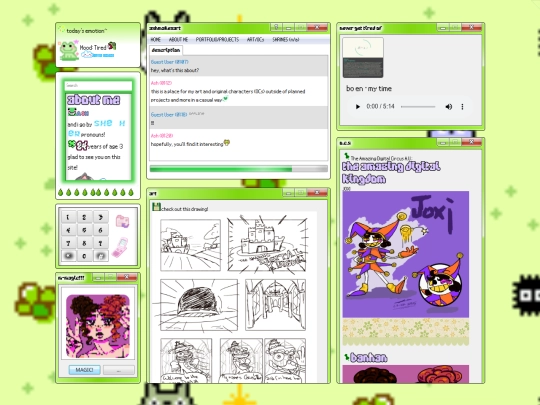Click 'check out this drawing!' text
Image resolution: width=540 pixels, height=405 pixels.
pos(185,209)
